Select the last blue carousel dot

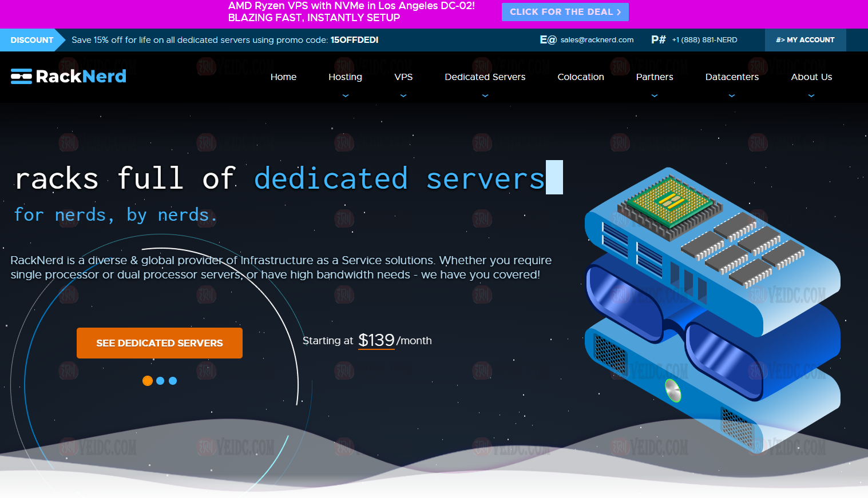click(x=173, y=381)
